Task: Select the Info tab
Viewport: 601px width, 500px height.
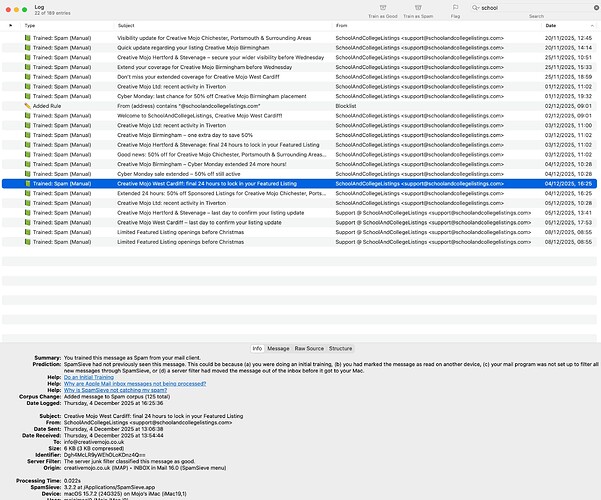Action: (257, 348)
